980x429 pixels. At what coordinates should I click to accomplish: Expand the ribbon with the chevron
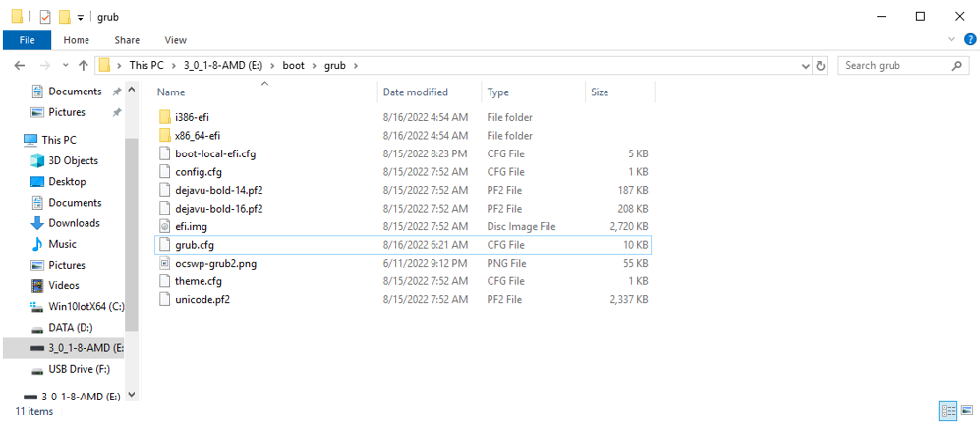951,40
